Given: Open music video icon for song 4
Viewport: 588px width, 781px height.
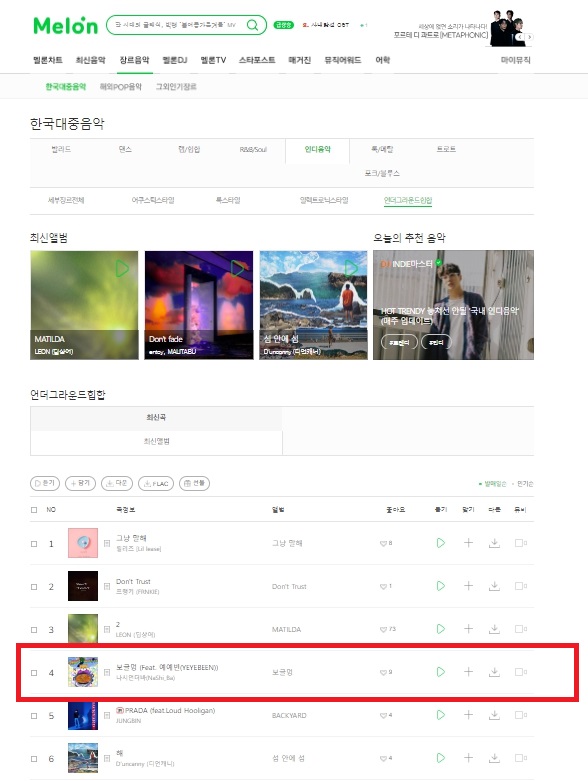Looking at the screenshot, I should pyautogui.click(x=520, y=672).
